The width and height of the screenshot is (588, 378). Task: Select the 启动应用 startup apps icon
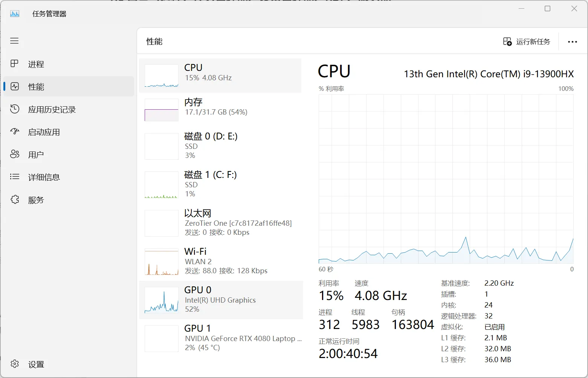click(15, 132)
